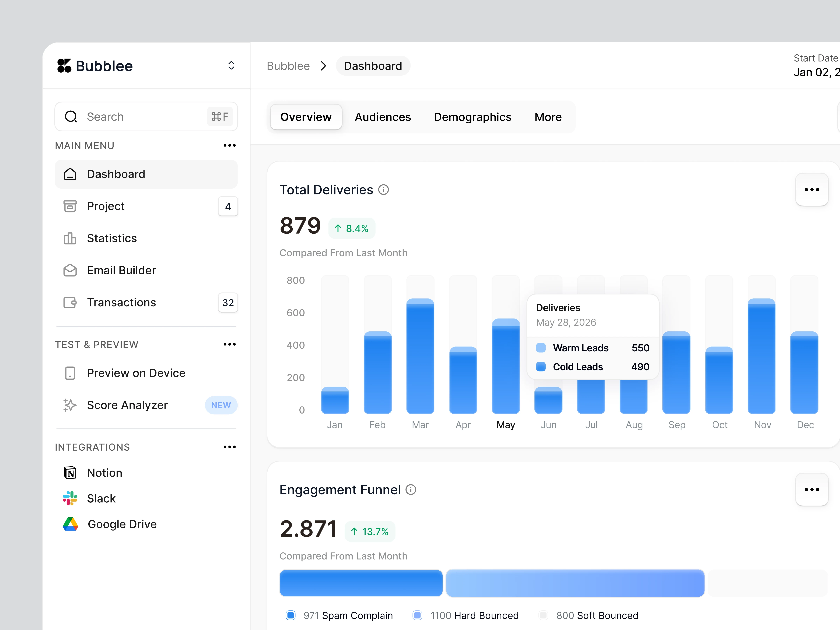This screenshot has width=840, height=630.
Task: Click the Statistics bar chart icon
Action: (70, 238)
